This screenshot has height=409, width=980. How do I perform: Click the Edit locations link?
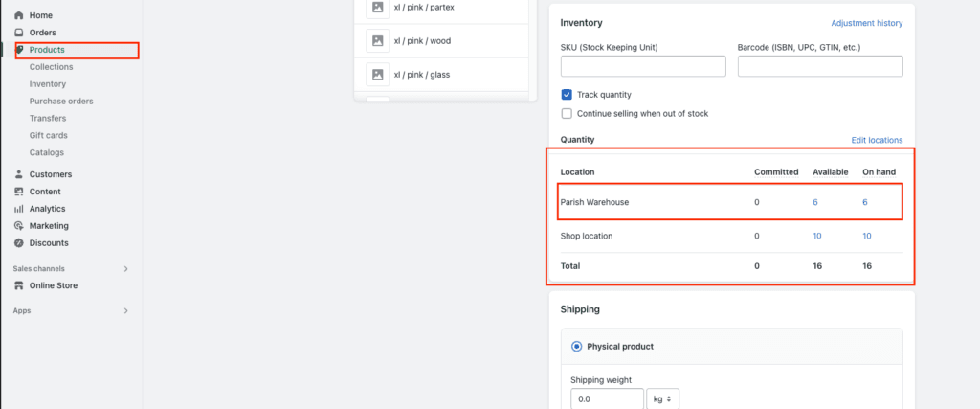click(x=877, y=140)
